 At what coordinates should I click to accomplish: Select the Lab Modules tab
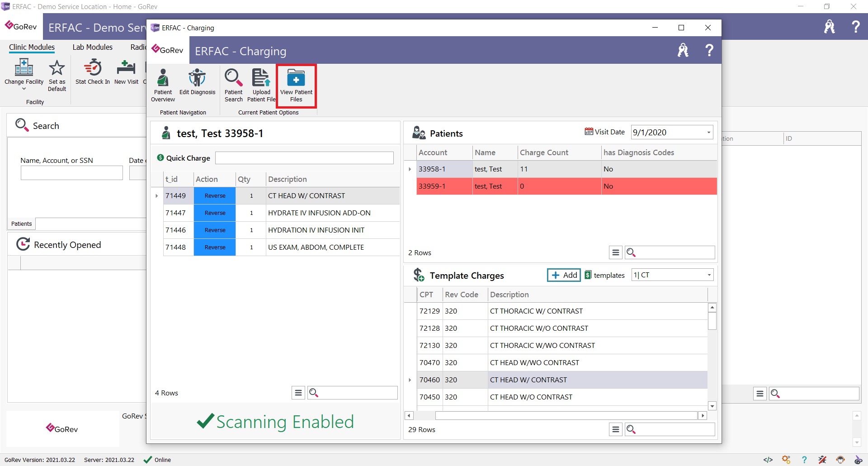(x=92, y=47)
